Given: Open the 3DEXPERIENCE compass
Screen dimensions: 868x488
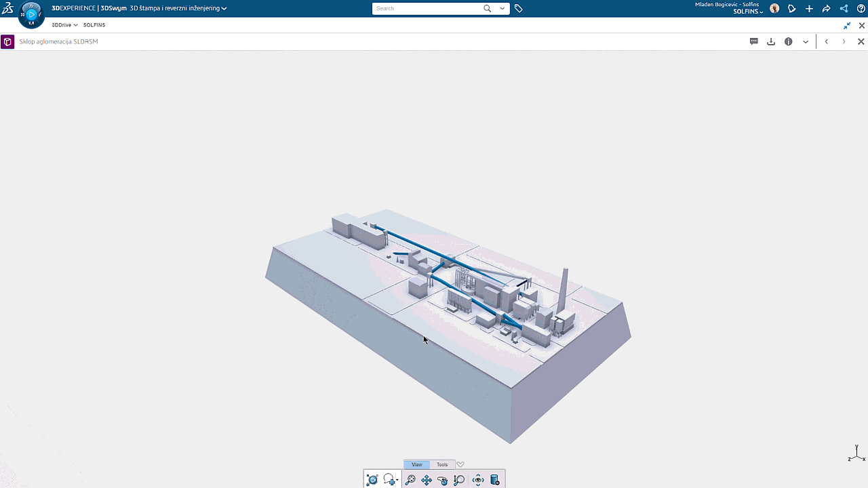Looking at the screenshot, I should click(x=31, y=14).
